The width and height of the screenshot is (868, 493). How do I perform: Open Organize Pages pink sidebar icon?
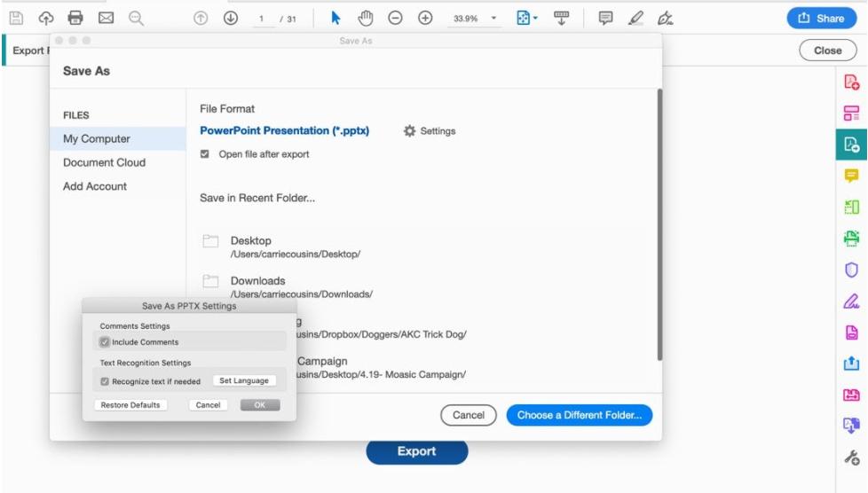pyautogui.click(x=851, y=113)
